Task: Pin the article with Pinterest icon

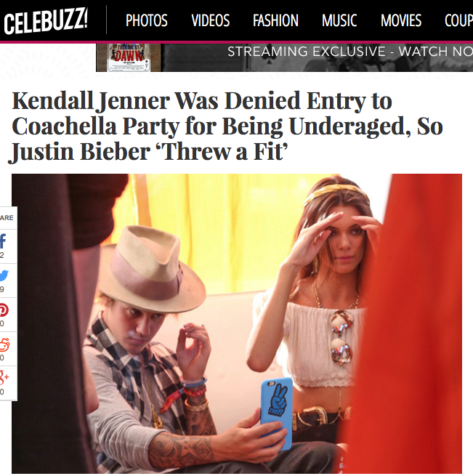Action: [x=4, y=310]
